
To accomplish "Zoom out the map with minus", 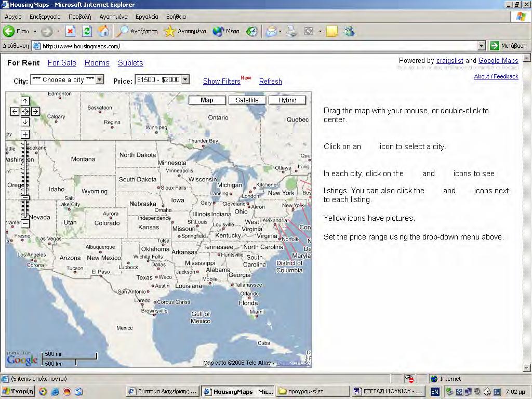I will (25, 223).
